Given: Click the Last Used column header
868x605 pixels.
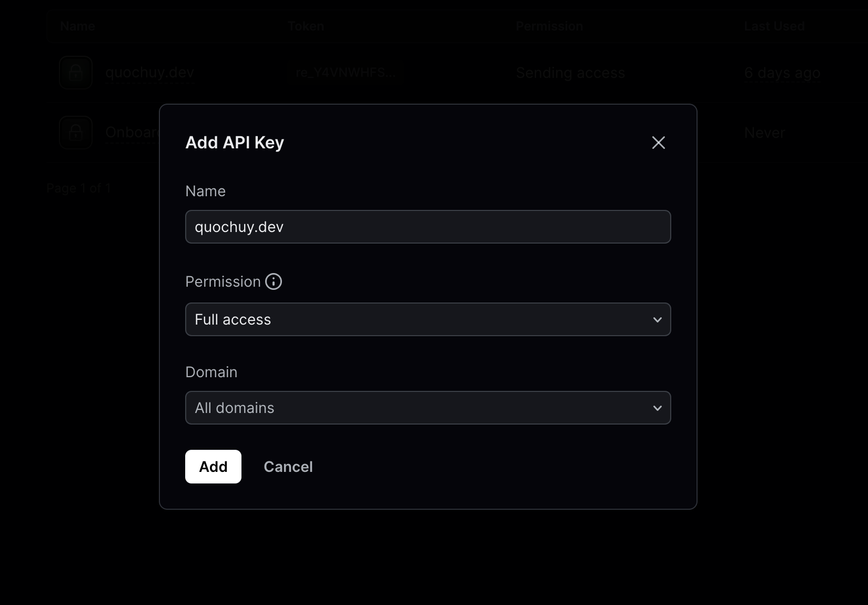Looking at the screenshot, I should [774, 26].
